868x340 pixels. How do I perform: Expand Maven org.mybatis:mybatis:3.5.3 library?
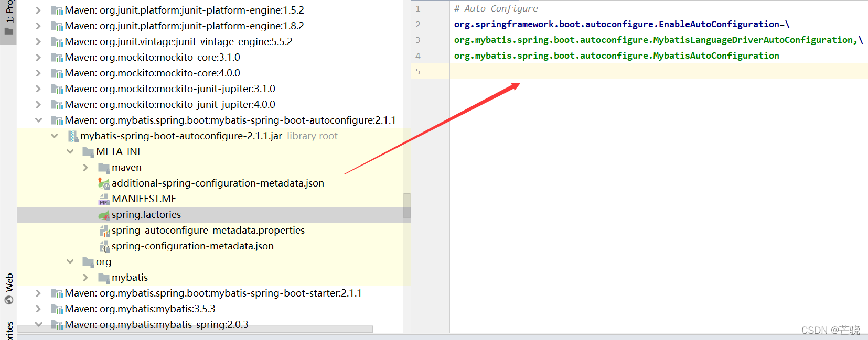click(38, 309)
